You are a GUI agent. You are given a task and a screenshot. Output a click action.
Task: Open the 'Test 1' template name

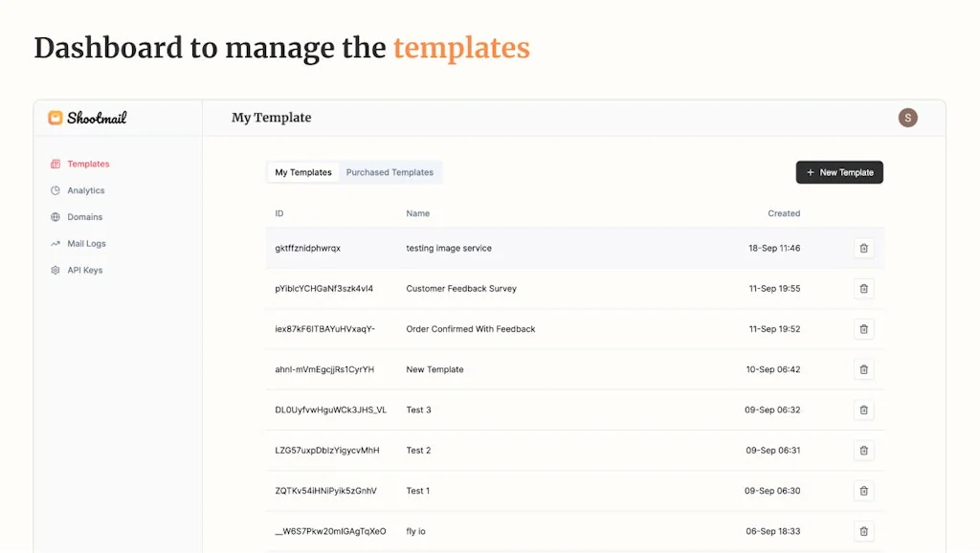418,491
